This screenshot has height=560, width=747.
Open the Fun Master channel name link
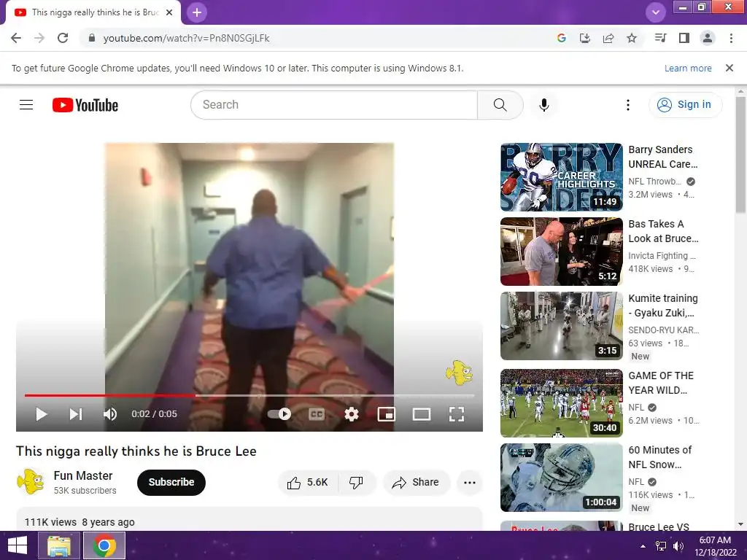click(x=83, y=475)
